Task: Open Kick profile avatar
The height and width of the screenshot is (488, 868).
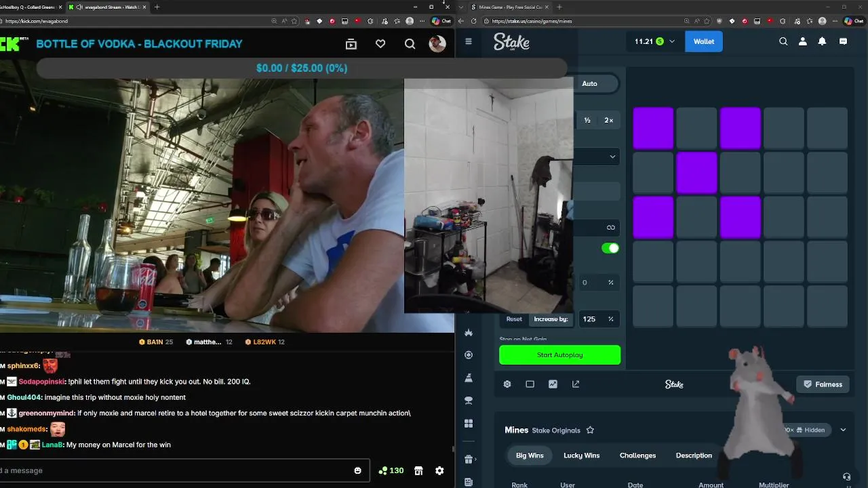Action: [x=437, y=44]
